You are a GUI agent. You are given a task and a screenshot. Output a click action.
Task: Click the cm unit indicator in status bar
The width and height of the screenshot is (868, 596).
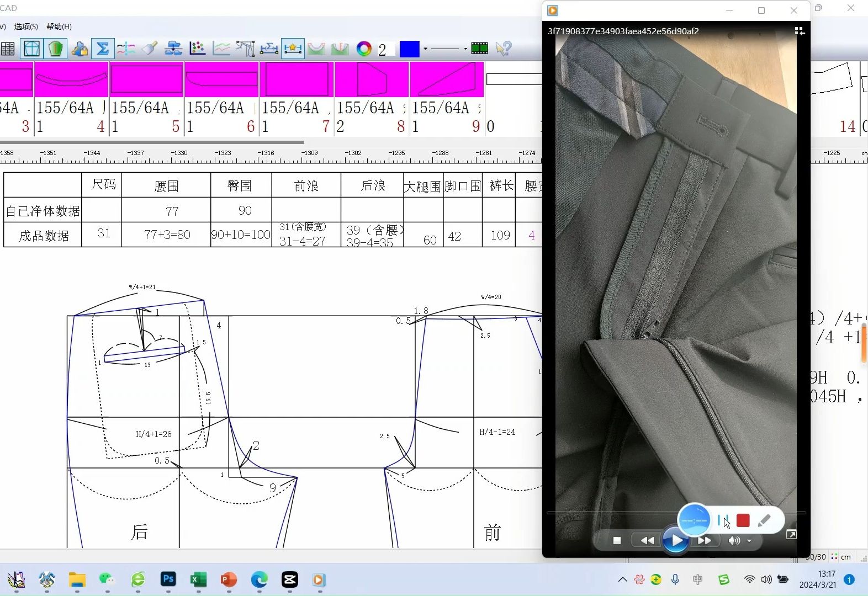pyautogui.click(x=845, y=557)
